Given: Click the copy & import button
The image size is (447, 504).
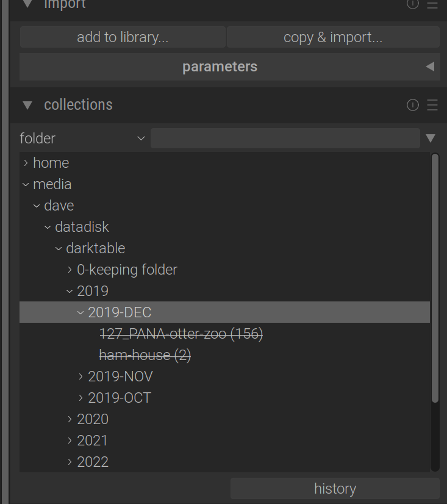Looking at the screenshot, I should [x=333, y=37].
